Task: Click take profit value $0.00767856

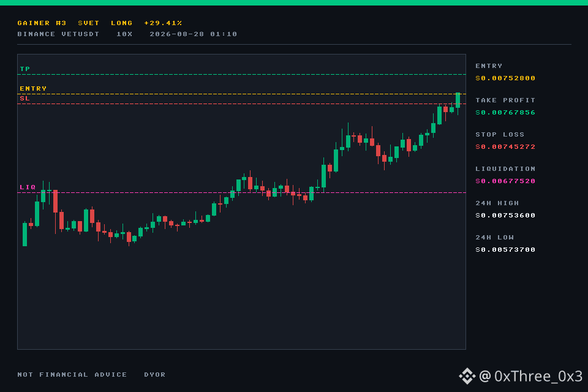Action: click(x=505, y=113)
